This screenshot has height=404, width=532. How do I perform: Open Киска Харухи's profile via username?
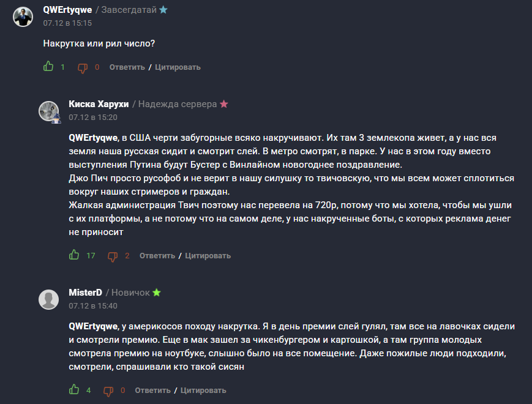coord(99,104)
